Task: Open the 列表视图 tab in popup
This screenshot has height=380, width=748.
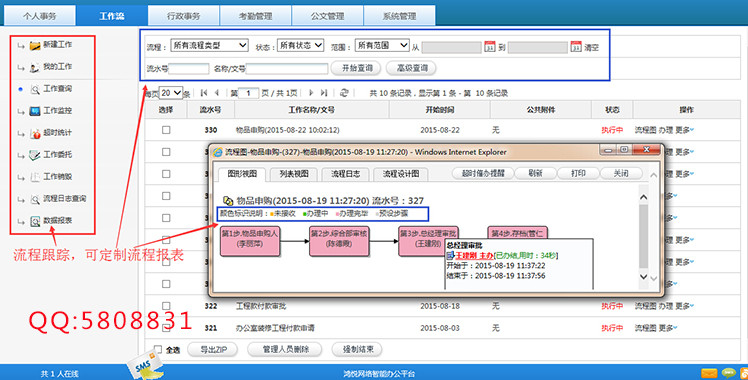Action: pyautogui.click(x=294, y=174)
